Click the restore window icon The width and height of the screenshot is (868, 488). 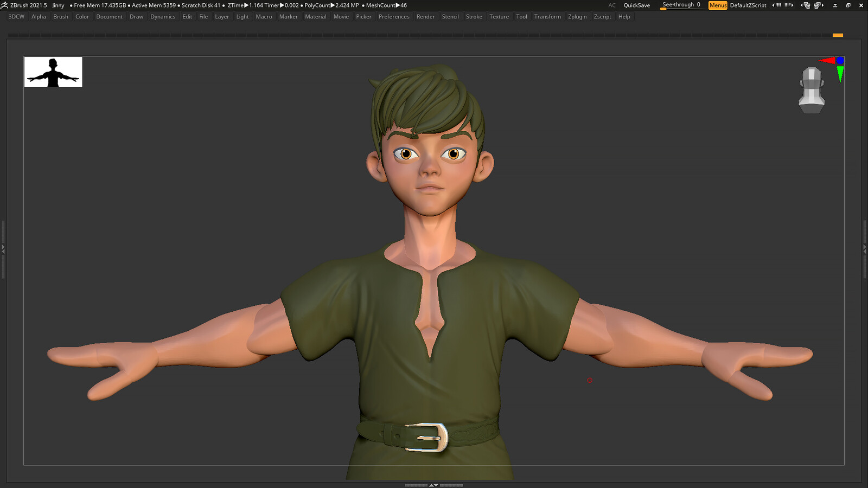point(848,5)
